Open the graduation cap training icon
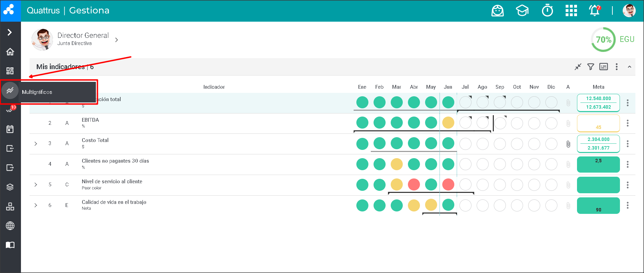The height and width of the screenshot is (273, 644). pyautogui.click(x=522, y=11)
